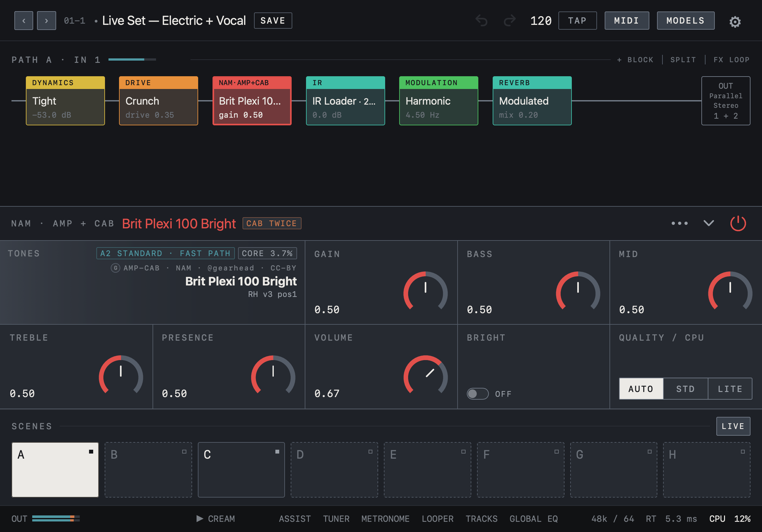Toggle the Scene G marker square
Image resolution: width=762 pixels, height=532 pixels.
tap(649, 451)
